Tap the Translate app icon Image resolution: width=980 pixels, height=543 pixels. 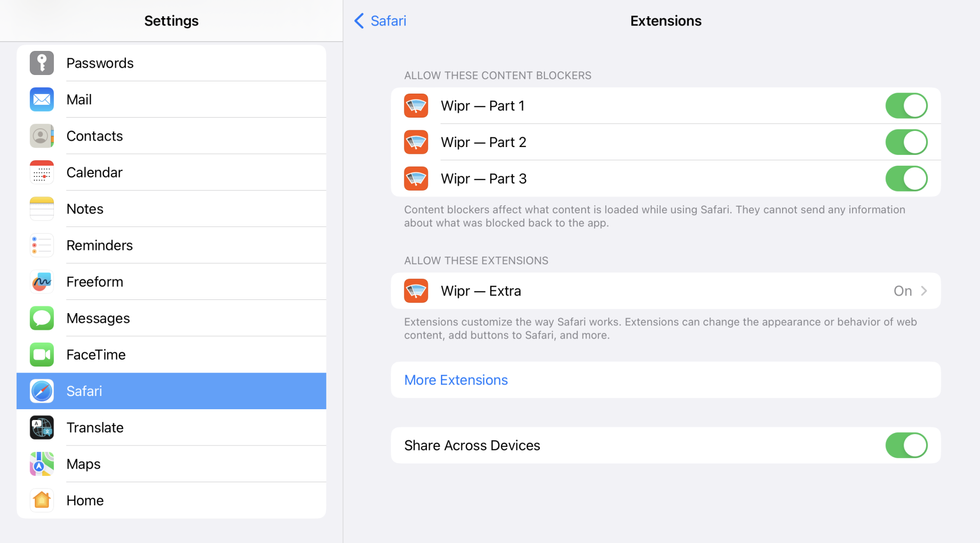pos(42,427)
